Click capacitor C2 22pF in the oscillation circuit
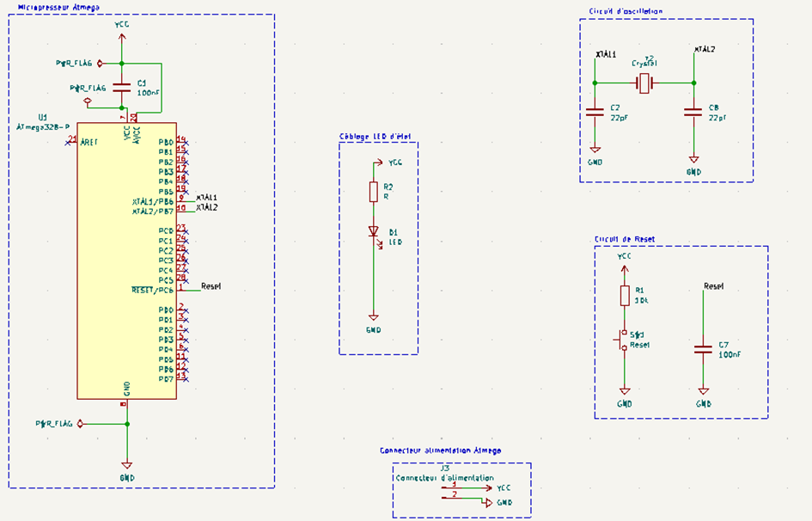The image size is (812, 521). pyautogui.click(x=594, y=112)
